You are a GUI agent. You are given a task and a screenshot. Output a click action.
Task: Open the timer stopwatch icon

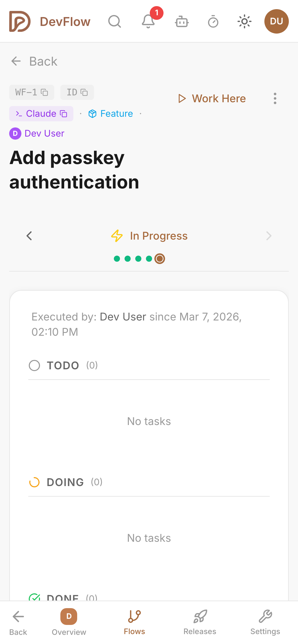213,22
